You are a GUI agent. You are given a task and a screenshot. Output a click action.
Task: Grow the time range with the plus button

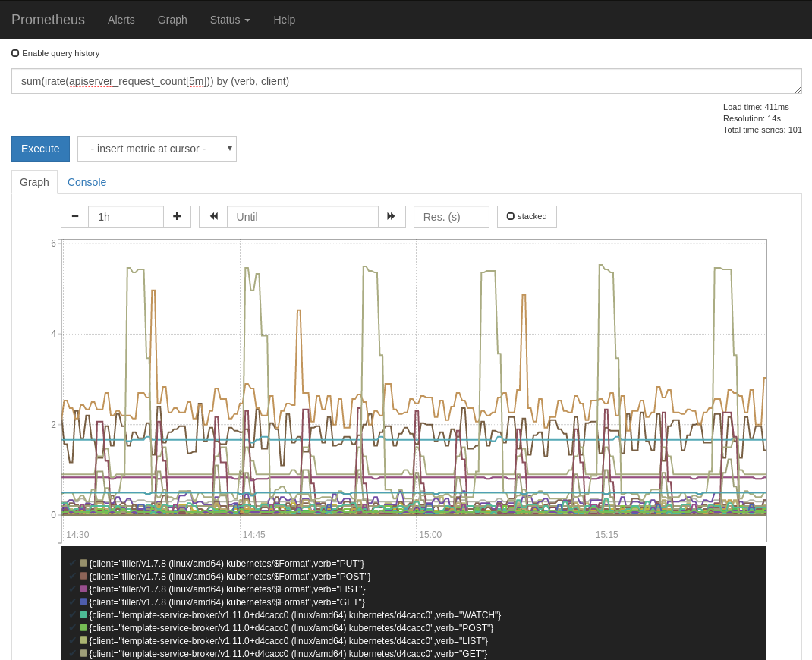click(x=177, y=216)
